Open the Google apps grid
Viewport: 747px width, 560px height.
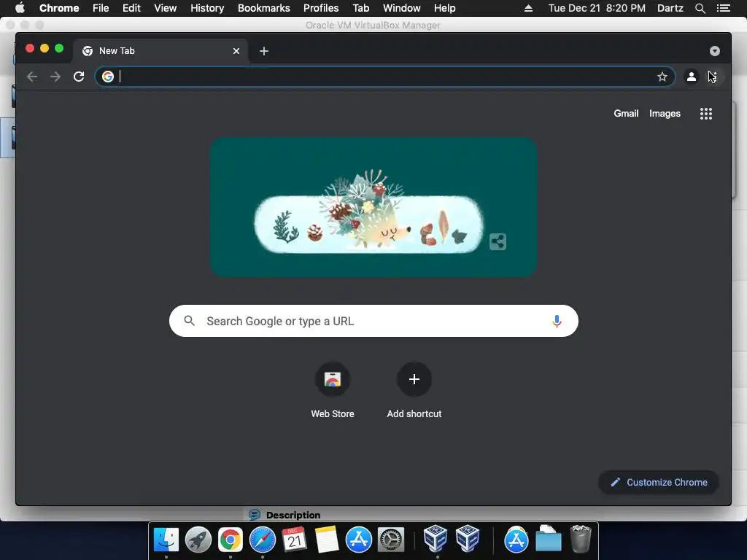pos(706,113)
